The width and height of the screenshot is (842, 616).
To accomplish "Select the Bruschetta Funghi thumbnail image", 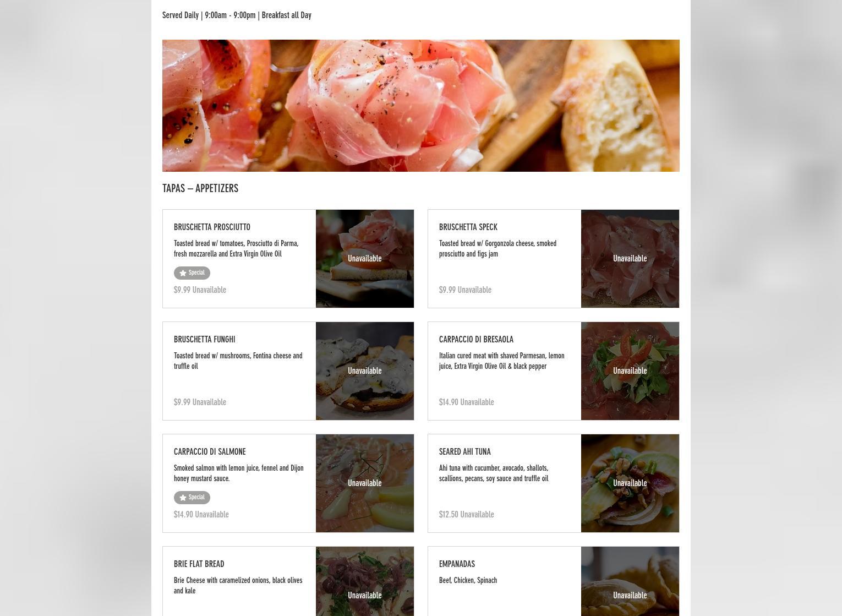I will (x=365, y=371).
